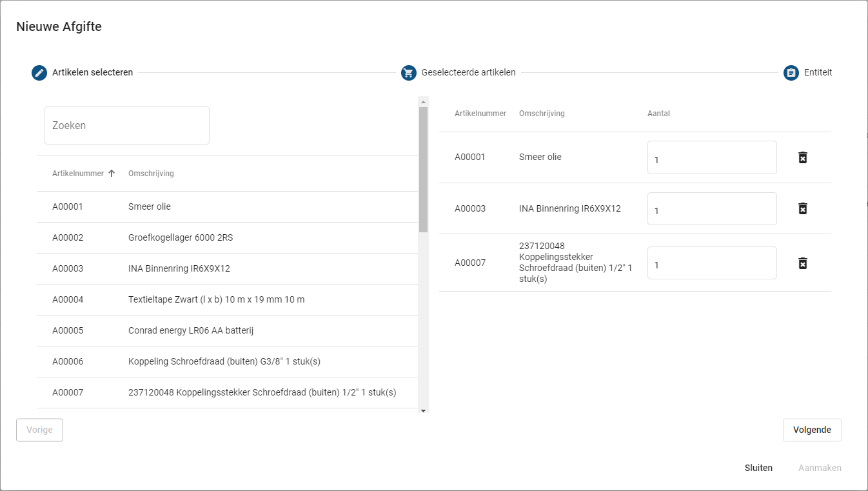
Task: Click Sluiten to close the dialog
Action: (758, 468)
